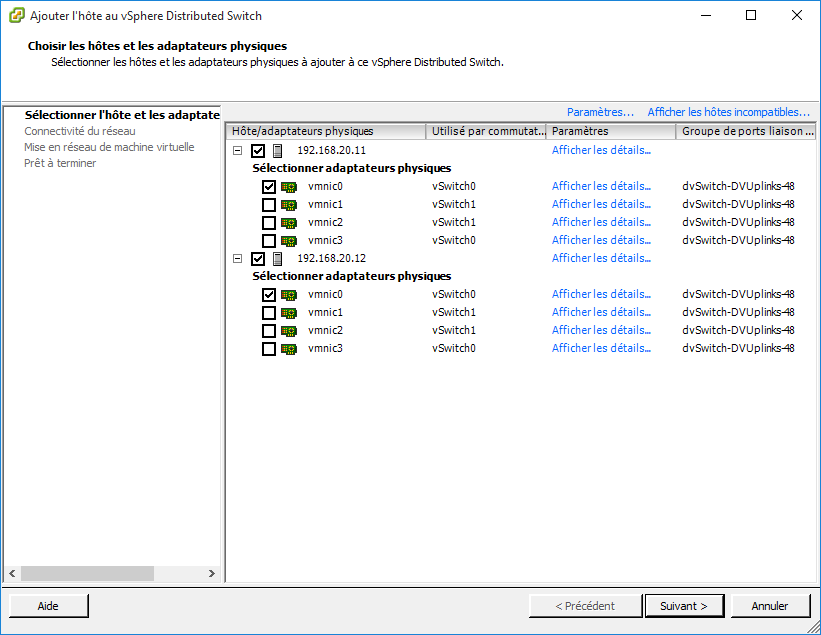Enable vmnic1 checkbox under host 192.168.20.12

pyautogui.click(x=268, y=313)
